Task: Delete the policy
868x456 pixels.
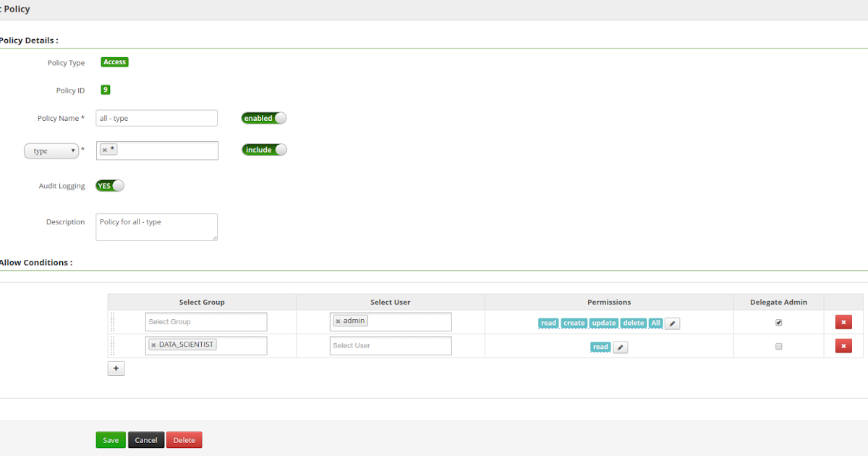Action: pyautogui.click(x=184, y=439)
